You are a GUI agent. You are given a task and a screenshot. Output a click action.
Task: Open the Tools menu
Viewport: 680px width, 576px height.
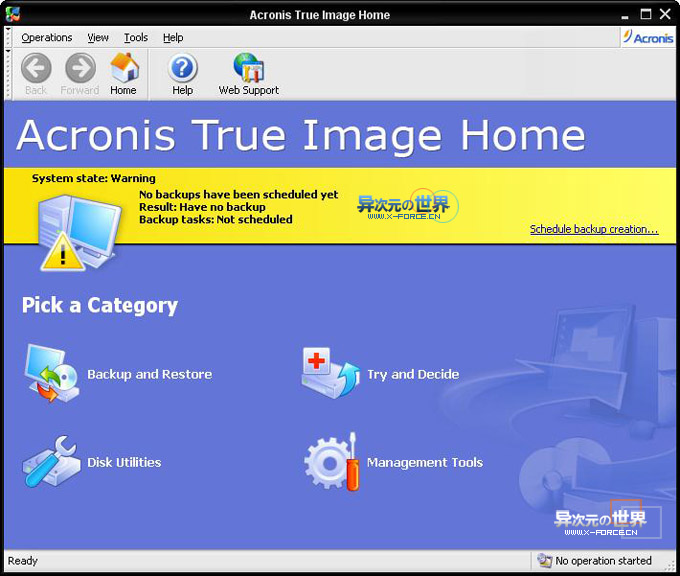[136, 37]
